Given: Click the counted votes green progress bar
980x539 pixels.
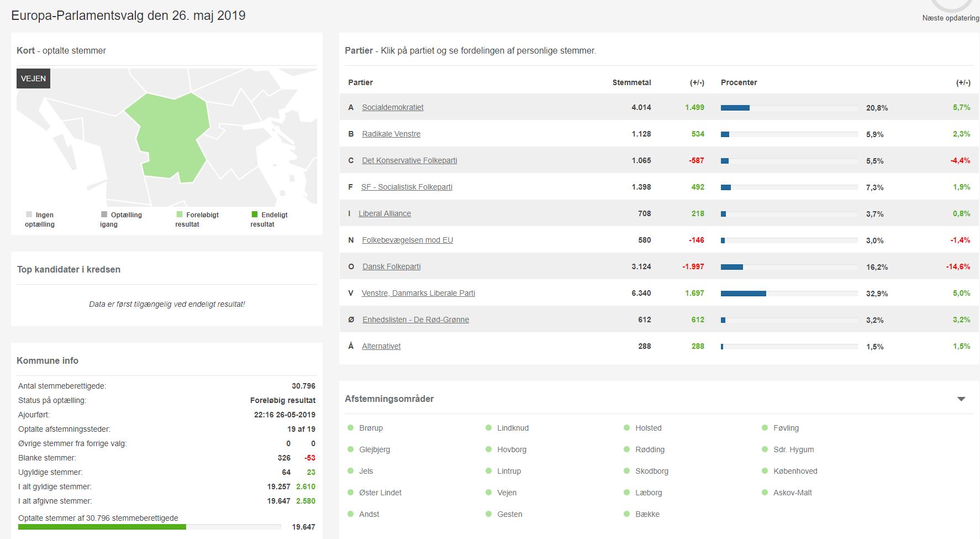Looking at the screenshot, I should tap(102, 527).
